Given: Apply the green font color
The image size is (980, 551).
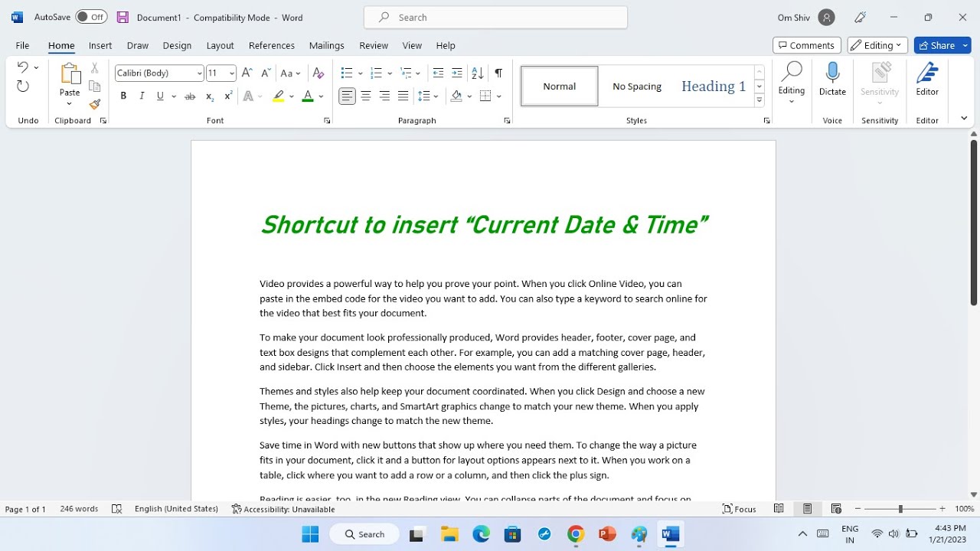Looking at the screenshot, I should click(308, 96).
